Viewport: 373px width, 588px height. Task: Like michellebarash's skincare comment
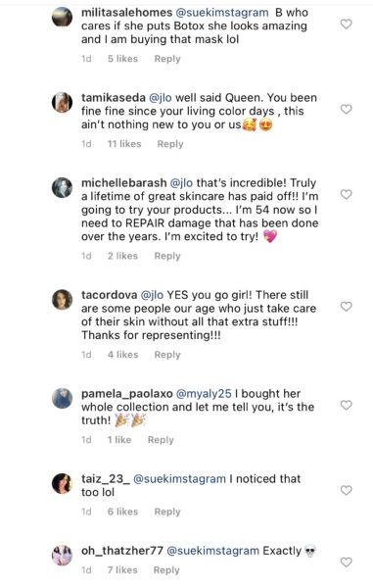[x=346, y=194]
